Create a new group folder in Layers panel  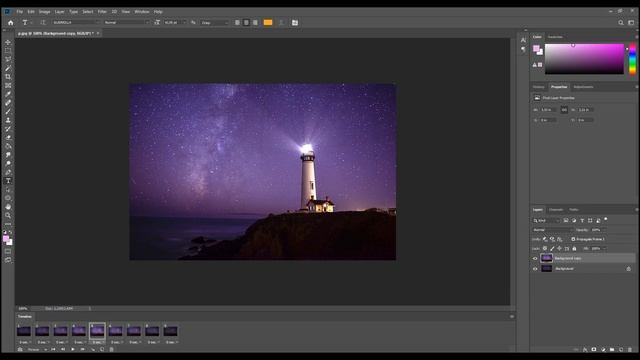(612, 349)
